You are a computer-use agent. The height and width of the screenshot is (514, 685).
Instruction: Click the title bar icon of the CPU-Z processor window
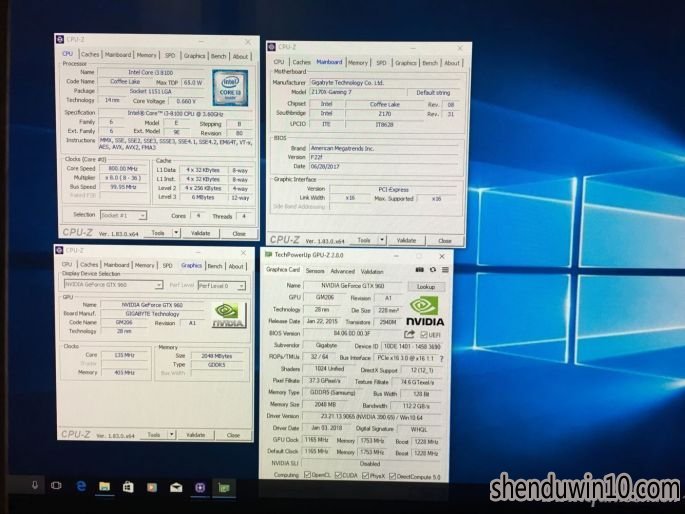pos(60,39)
